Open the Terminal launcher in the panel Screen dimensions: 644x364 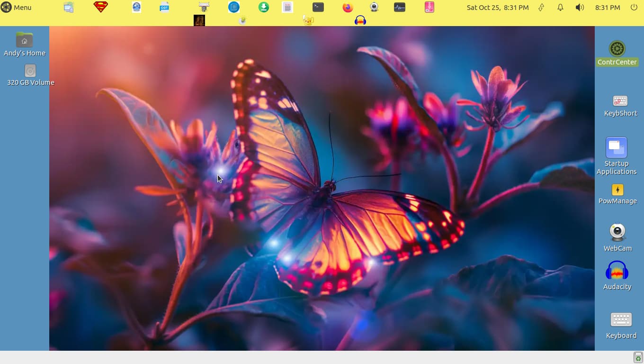point(318,8)
